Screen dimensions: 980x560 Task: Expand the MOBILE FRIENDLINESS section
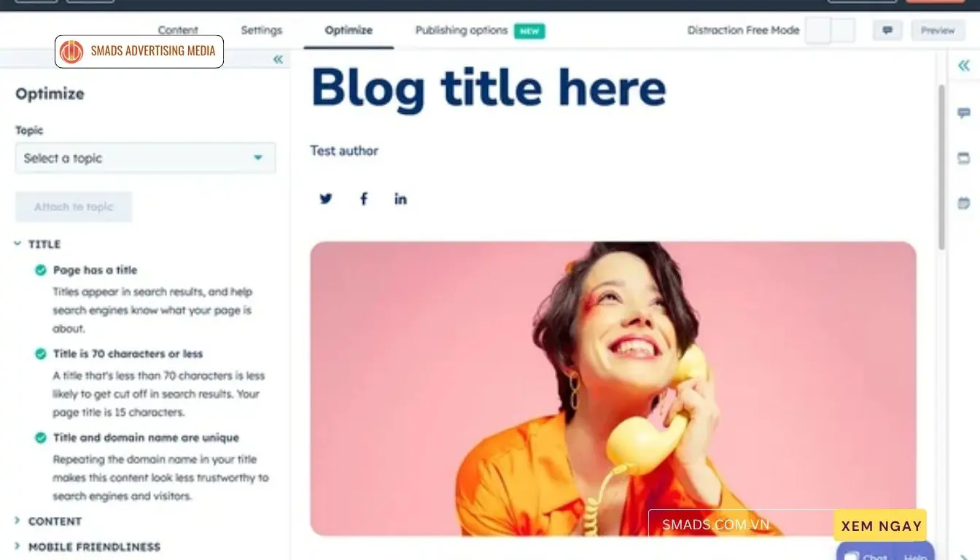click(x=87, y=547)
